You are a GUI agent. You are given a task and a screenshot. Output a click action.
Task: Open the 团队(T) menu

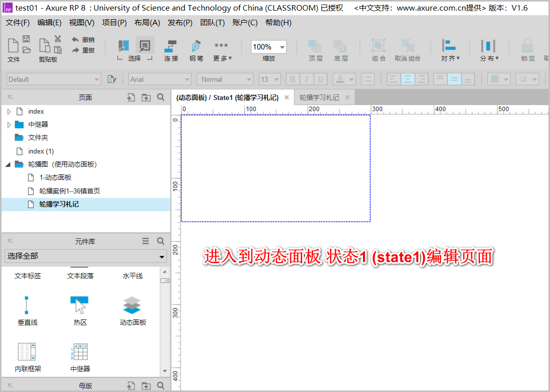(212, 23)
